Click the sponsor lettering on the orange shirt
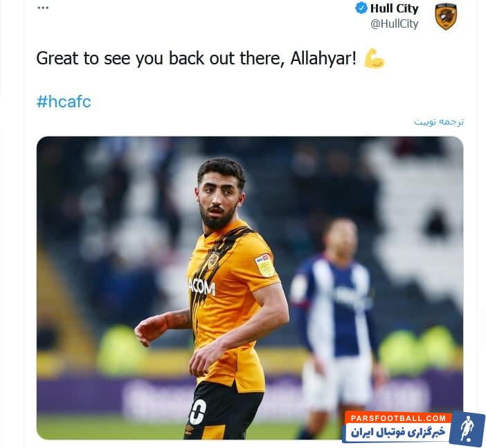486x448 pixels. pyautogui.click(x=201, y=287)
